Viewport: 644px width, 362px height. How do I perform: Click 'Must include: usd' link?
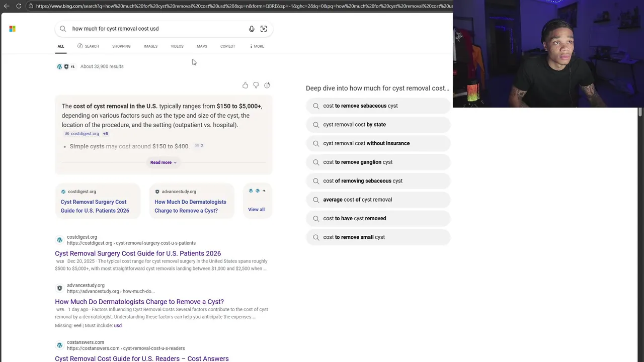pyautogui.click(x=118, y=326)
